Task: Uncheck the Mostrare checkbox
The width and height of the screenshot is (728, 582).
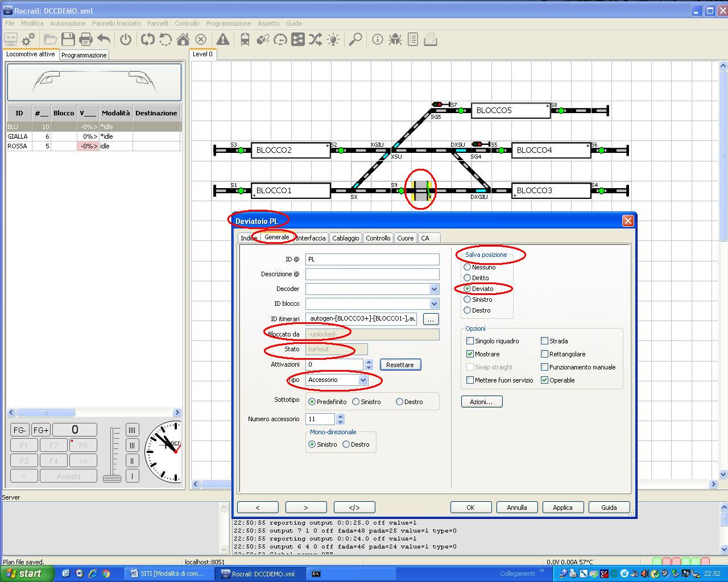Action: (470, 354)
